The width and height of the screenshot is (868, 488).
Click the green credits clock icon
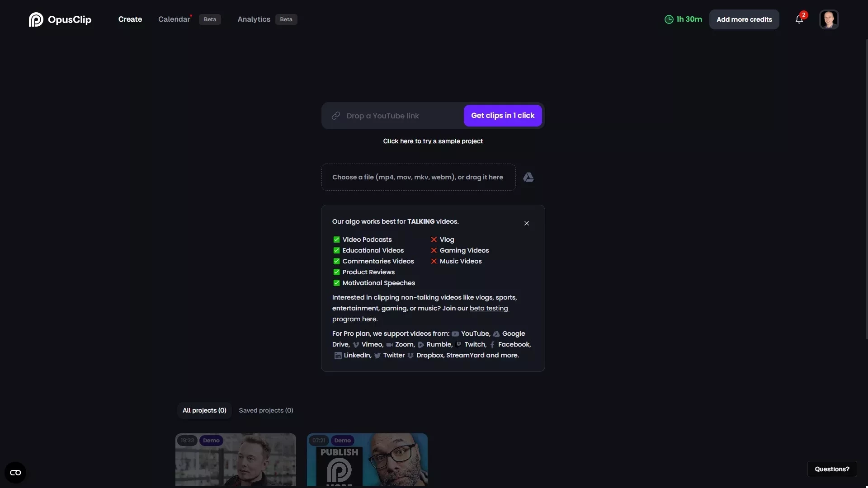(669, 19)
